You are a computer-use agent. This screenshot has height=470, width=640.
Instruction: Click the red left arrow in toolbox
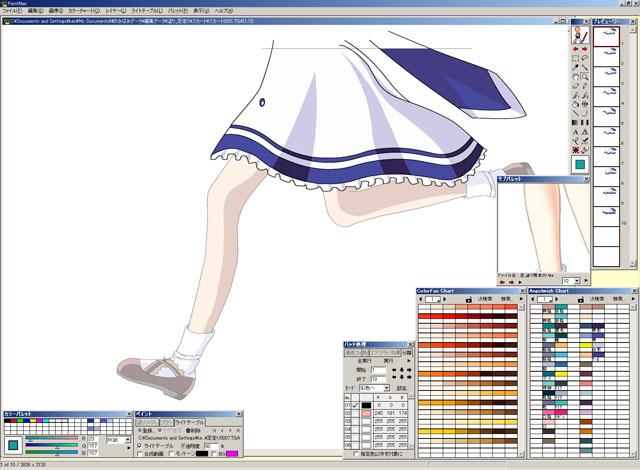[576, 49]
